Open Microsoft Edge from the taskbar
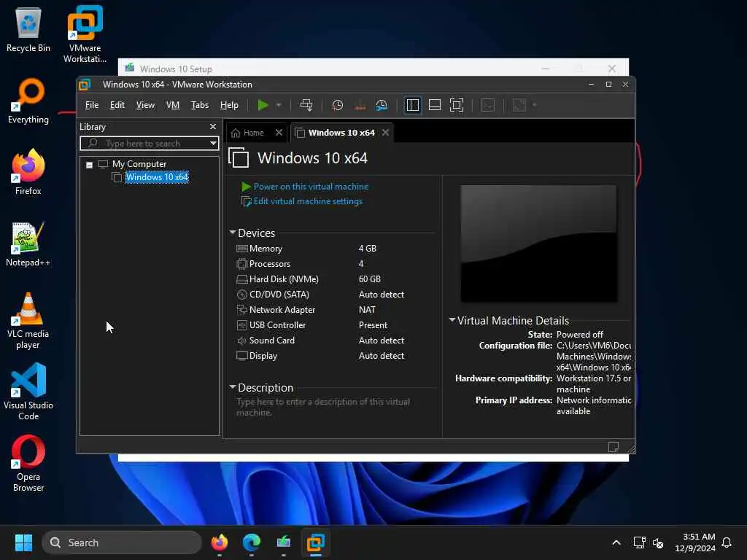 click(252, 542)
